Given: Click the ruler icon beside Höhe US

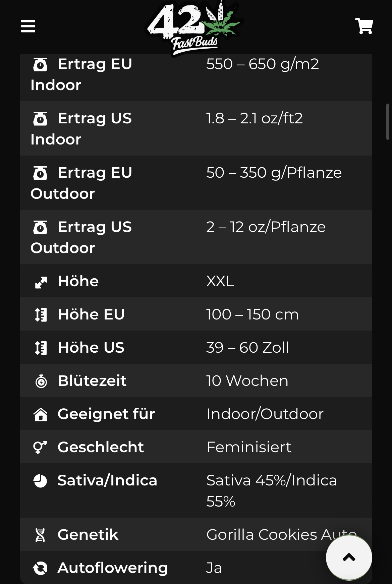Looking at the screenshot, I should point(41,348).
